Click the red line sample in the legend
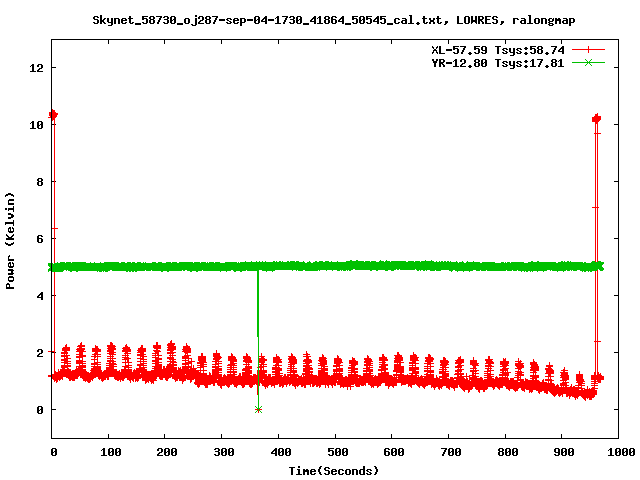The width and height of the screenshot is (640, 480). 588,50
